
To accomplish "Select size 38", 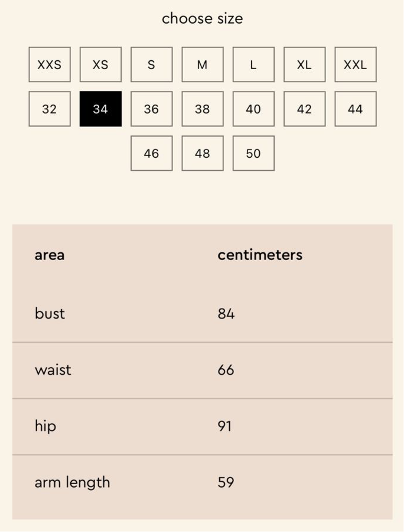I will pos(202,109).
